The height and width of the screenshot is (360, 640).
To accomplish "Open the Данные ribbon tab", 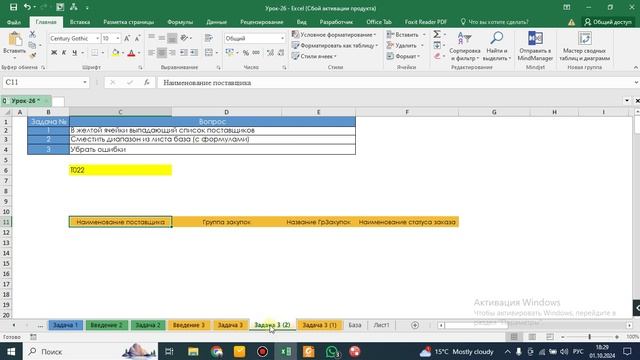I will click(x=216, y=22).
